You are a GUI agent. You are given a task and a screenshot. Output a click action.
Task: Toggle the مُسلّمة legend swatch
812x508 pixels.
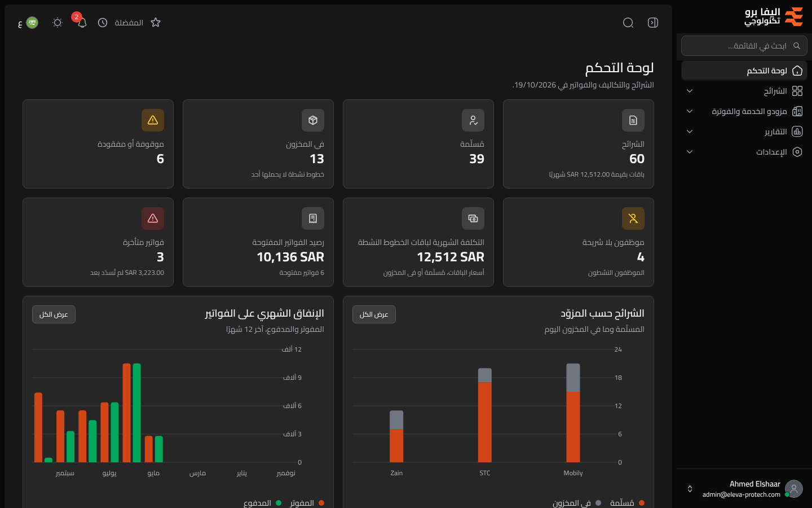click(642, 503)
